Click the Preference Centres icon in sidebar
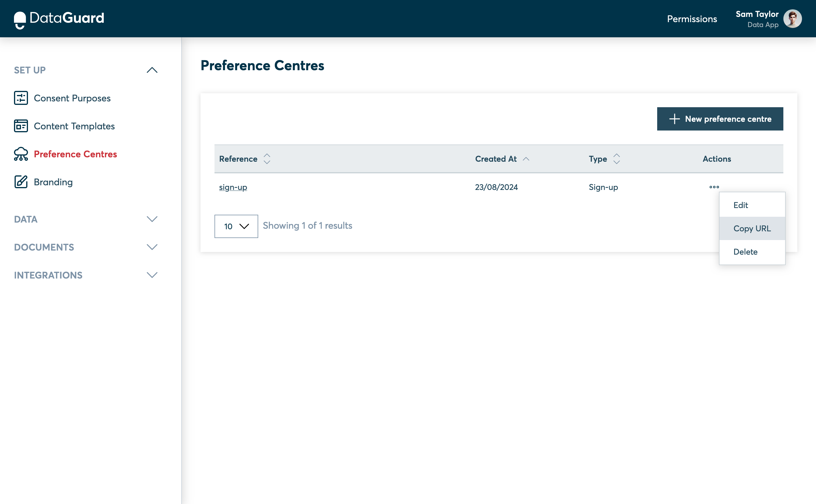The width and height of the screenshot is (816, 504). tap(21, 154)
